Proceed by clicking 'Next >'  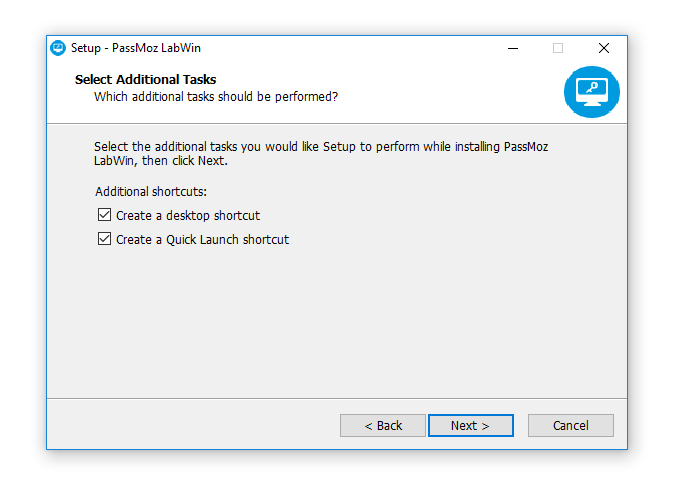click(471, 425)
